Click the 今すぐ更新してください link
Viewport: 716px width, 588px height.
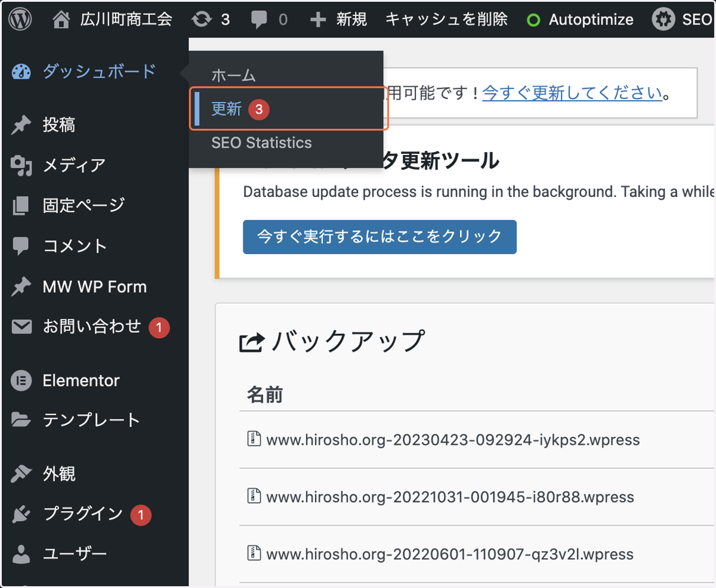(x=572, y=92)
